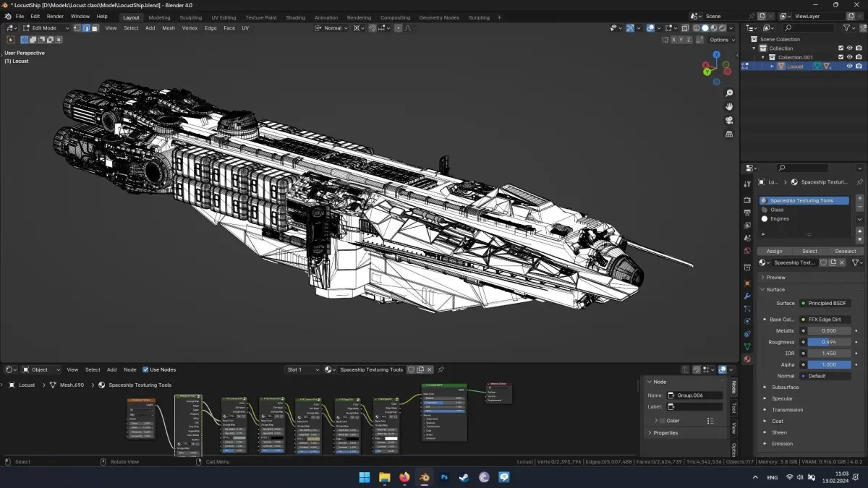Viewport: 868px width, 488px height.
Task: Collapse the Surface panel
Action: point(775,289)
